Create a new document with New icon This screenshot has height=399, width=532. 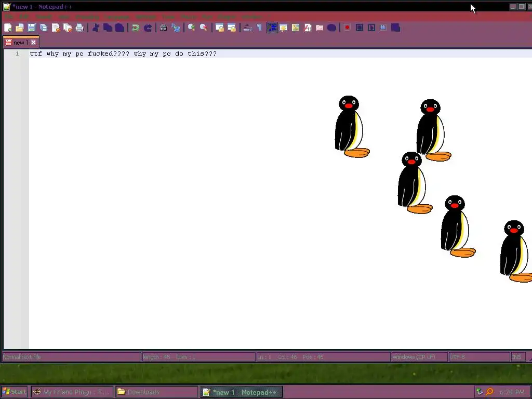point(8,28)
